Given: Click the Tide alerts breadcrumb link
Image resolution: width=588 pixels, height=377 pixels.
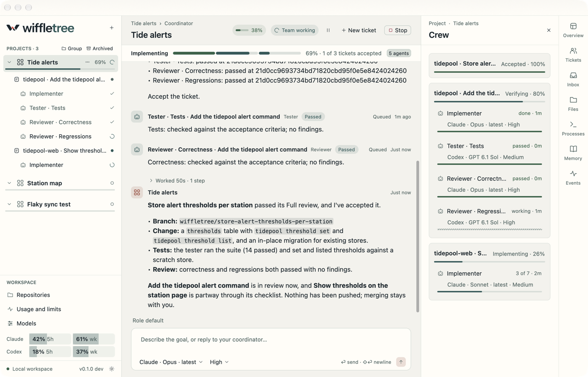Looking at the screenshot, I should pos(144,23).
